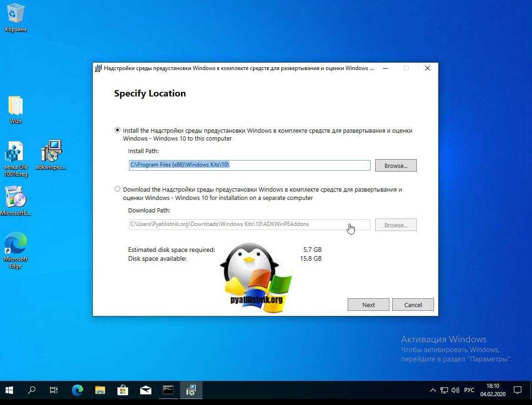Select Install to this computer radio option
The height and width of the screenshot is (405, 532).
117,130
